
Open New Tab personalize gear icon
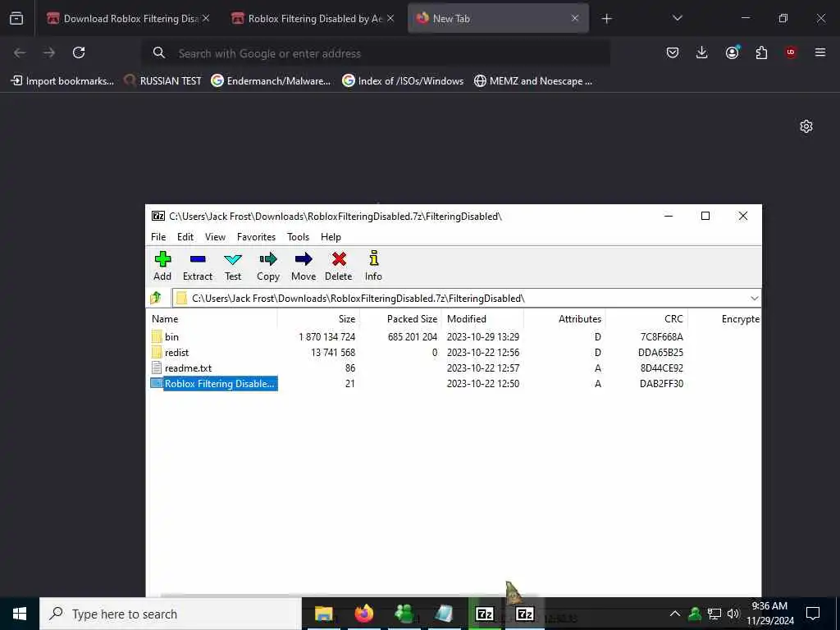tap(806, 126)
